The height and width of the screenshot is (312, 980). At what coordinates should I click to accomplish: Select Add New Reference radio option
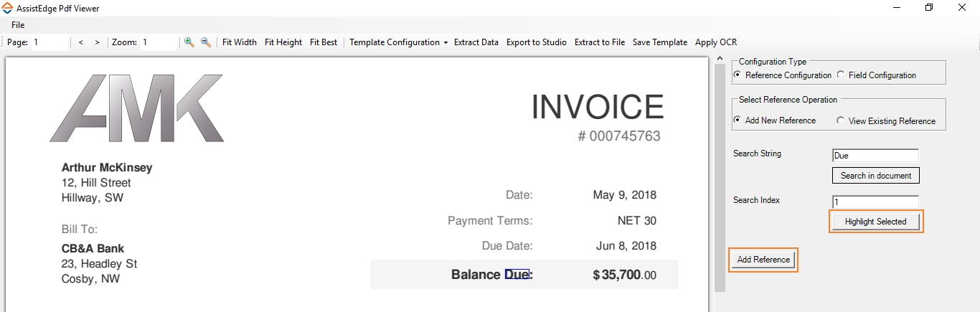[x=737, y=120]
